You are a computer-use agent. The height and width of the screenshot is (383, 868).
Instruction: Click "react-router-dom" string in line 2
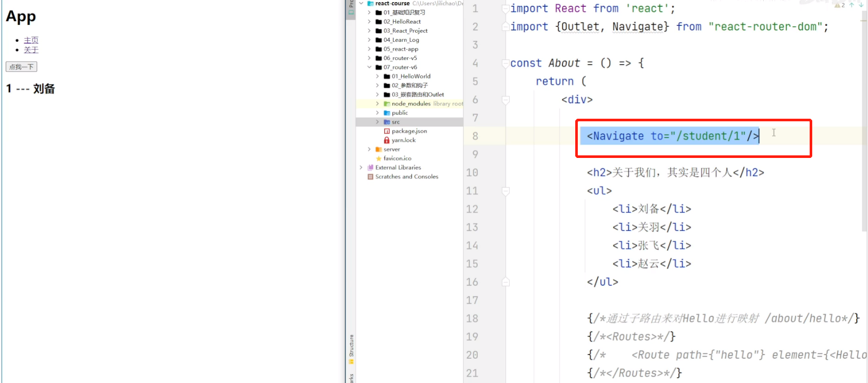click(x=766, y=27)
